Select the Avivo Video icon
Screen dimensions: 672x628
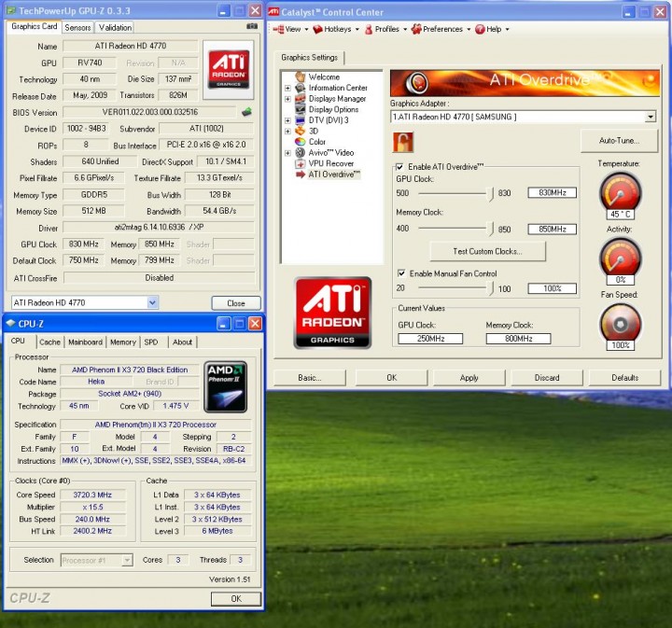(x=300, y=152)
